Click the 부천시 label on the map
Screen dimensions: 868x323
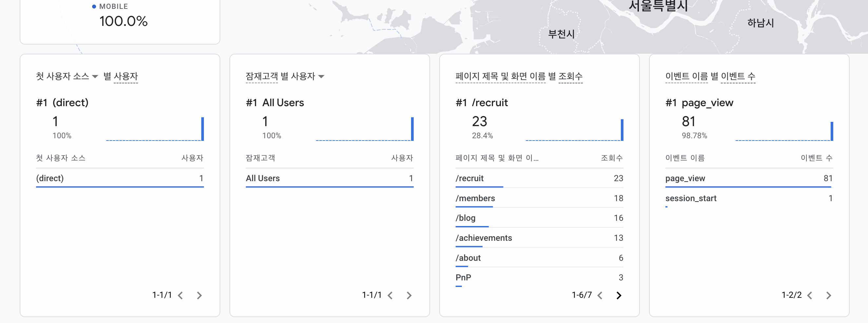tap(561, 34)
